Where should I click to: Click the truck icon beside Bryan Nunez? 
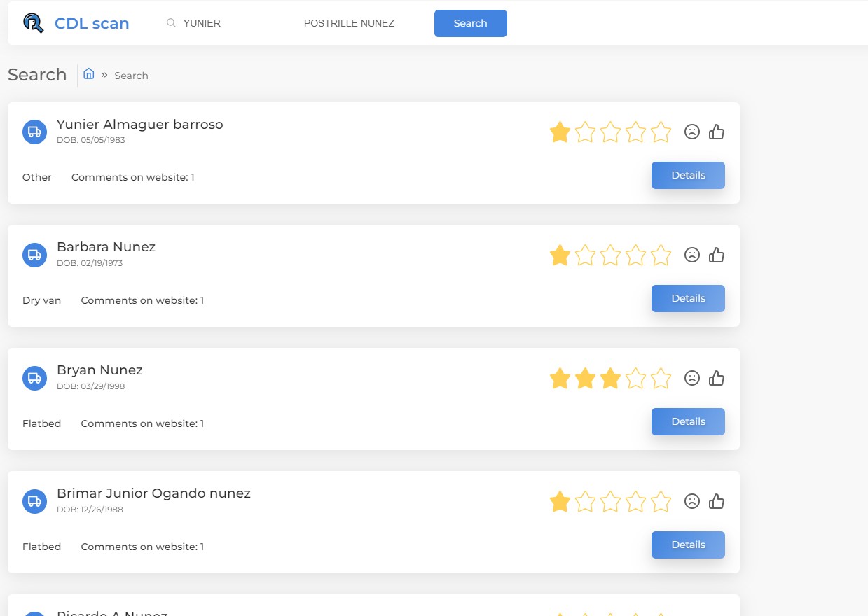(34, 378)
